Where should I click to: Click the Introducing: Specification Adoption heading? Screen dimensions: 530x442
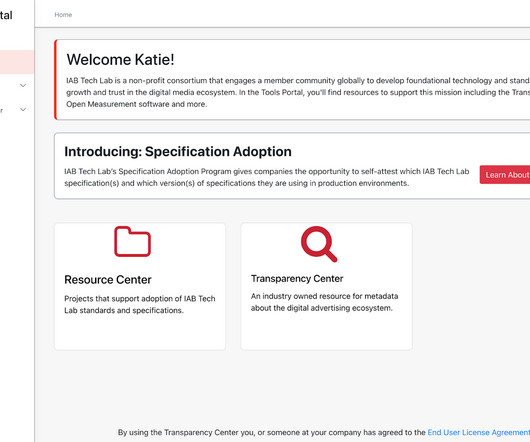pyautogui.click(x=178, y=151)
